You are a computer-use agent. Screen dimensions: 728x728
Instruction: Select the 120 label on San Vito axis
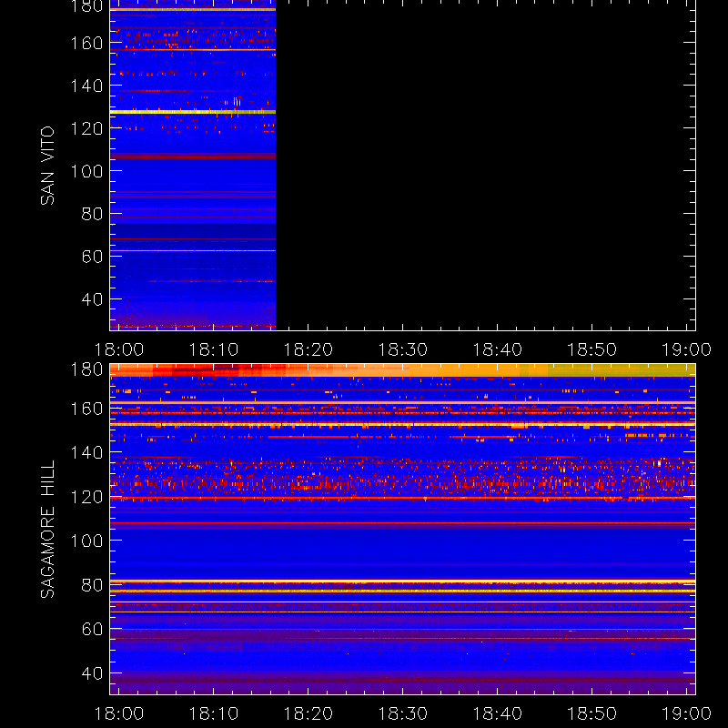(86, 128)
